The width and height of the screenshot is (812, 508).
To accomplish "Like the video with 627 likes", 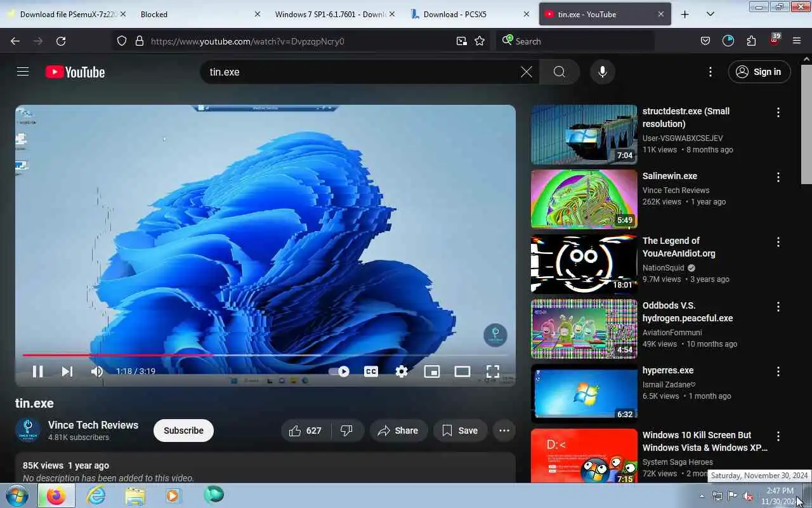I will 305,431.
